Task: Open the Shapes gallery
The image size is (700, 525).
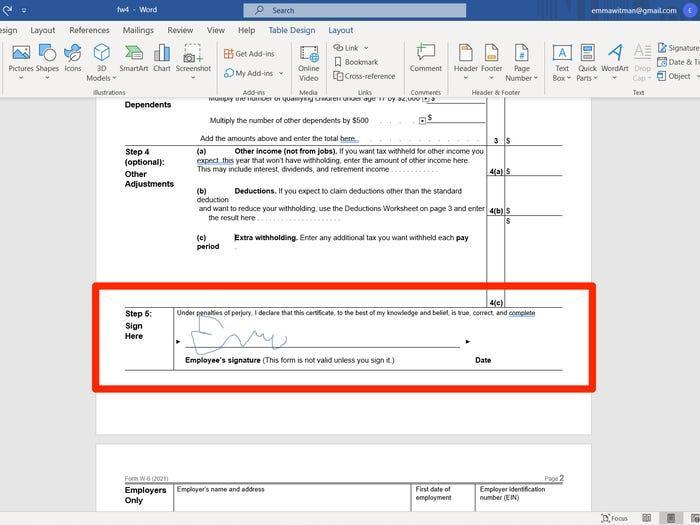Action: (47, 58)
